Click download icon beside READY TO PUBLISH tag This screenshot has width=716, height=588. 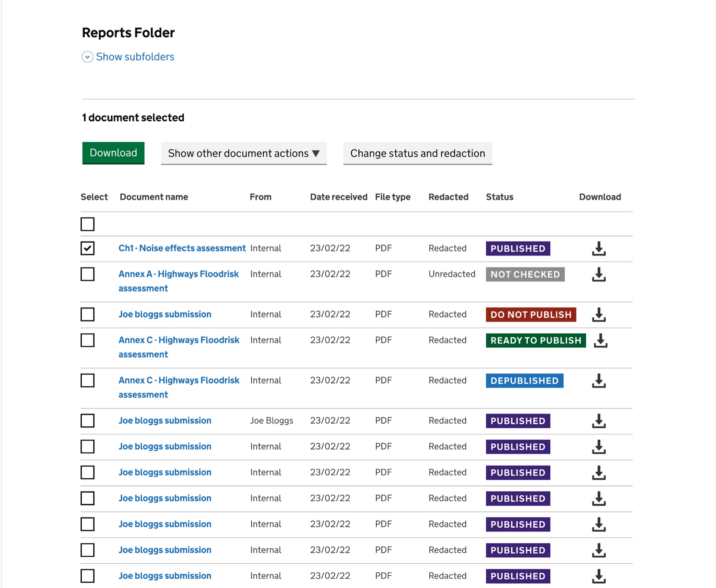tap(600, 340)
